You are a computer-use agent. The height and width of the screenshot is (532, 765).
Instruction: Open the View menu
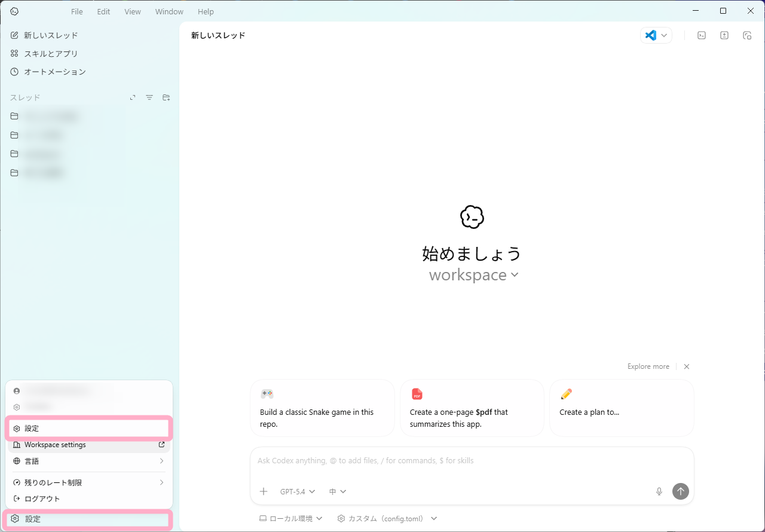(133, 11)
